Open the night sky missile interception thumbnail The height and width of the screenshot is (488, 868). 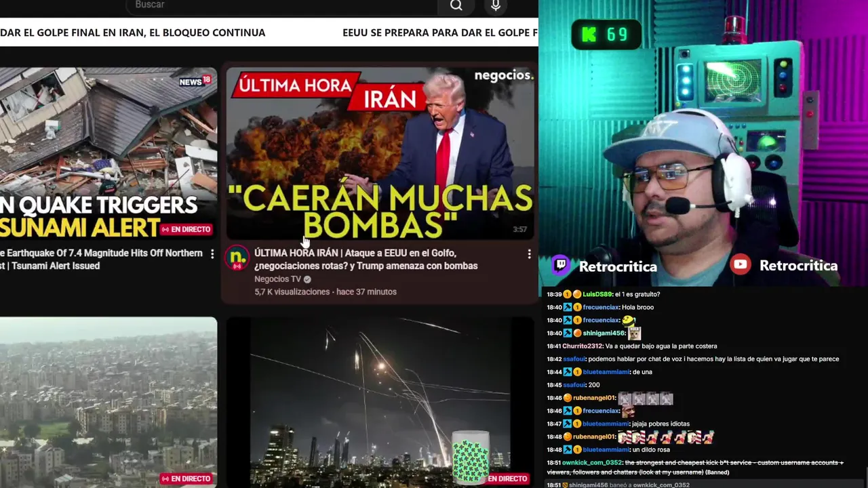380,402
